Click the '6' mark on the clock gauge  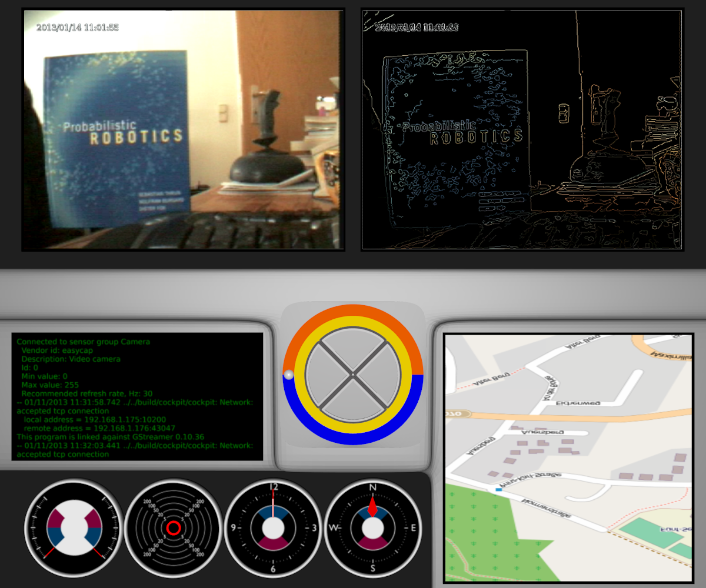pyautogui.click(x=273, y=569)
